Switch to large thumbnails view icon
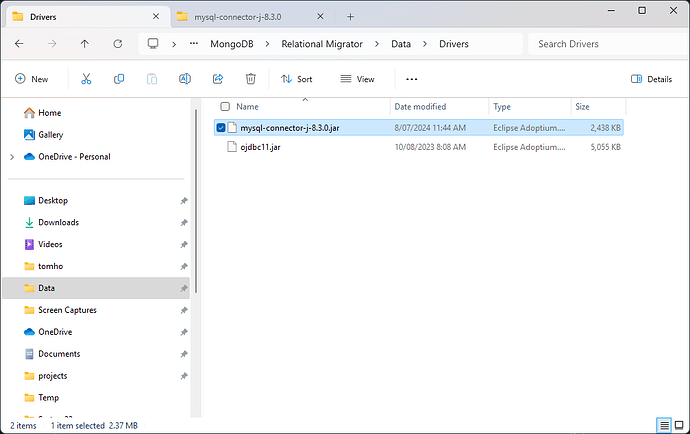690x434 pixels. tap(679, 425)
